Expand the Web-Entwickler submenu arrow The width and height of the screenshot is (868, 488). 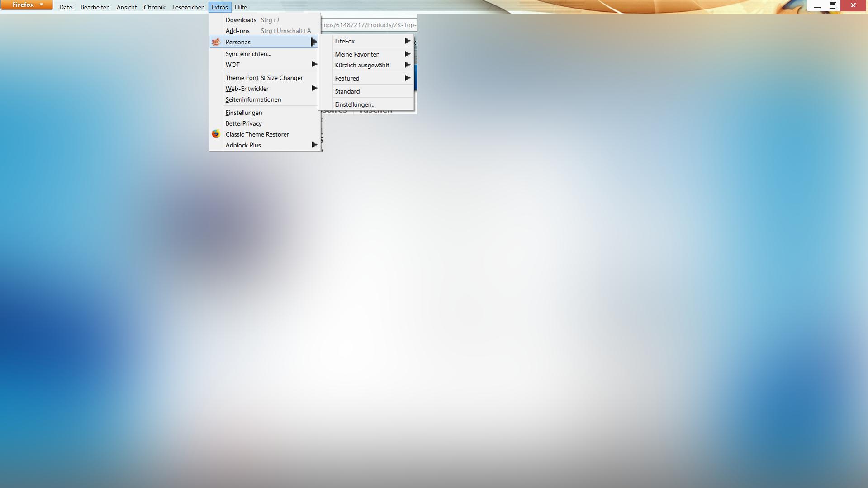[314, 89]
